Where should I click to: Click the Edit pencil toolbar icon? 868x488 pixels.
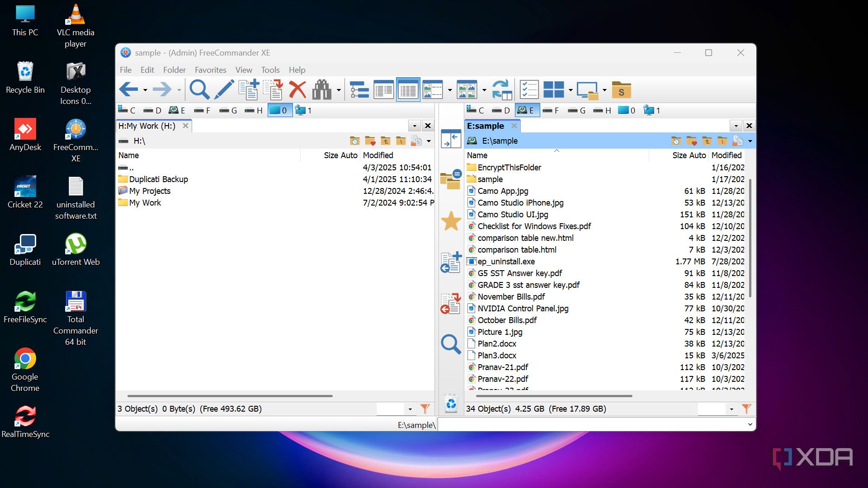(x=224, y=89)
